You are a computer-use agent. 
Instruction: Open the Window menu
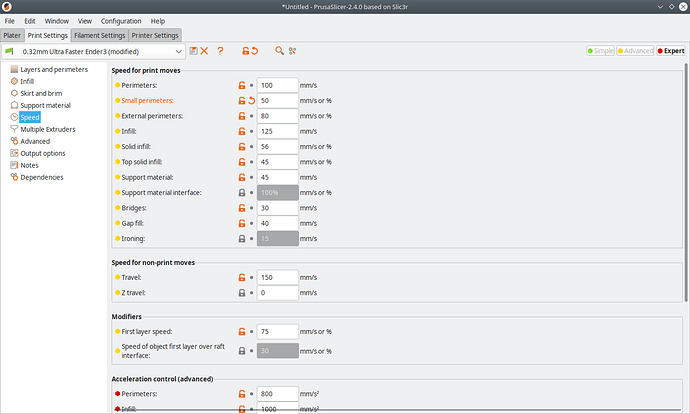pyautogui.click(x=57, y=21)
